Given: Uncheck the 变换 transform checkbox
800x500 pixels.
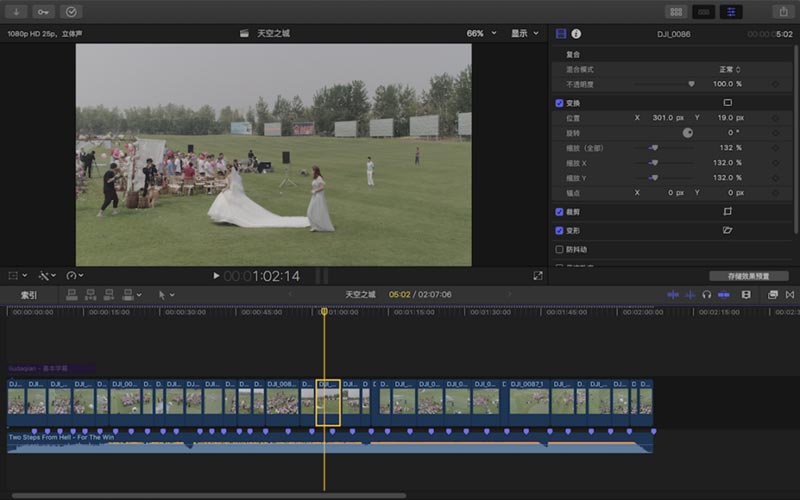Looking at the screenshot, I should point(560,103).
